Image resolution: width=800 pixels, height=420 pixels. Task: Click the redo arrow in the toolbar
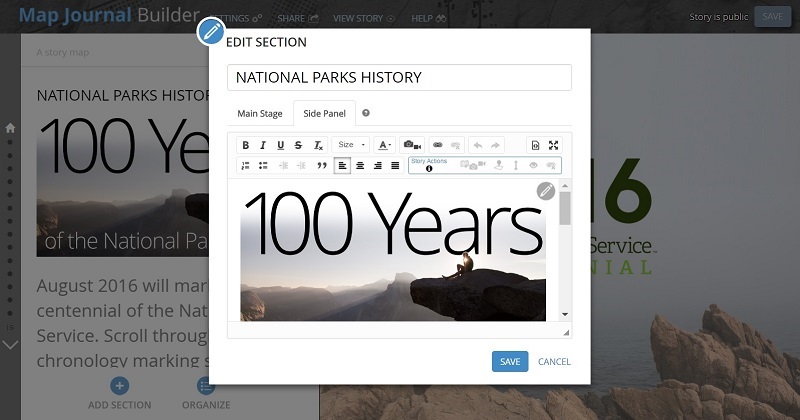tap(495, 145)
